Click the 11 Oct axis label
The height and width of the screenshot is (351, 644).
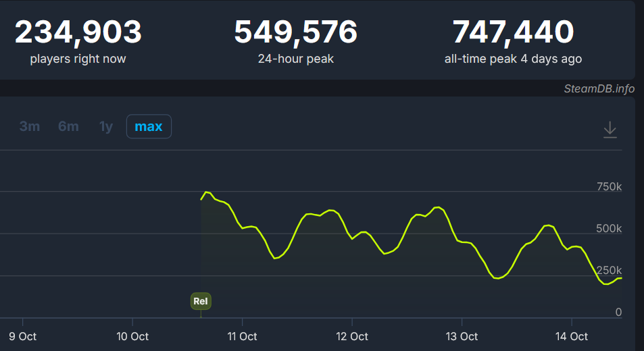243,337
